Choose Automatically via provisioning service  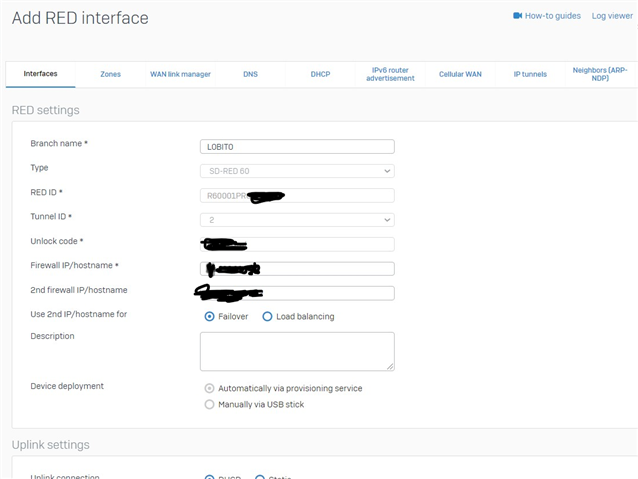click(x=209, y=388)
